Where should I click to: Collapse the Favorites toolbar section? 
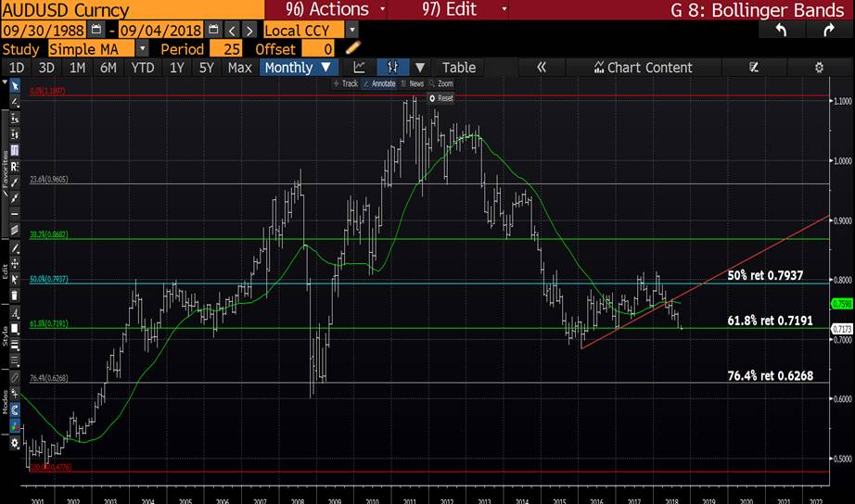click(5, 173)
